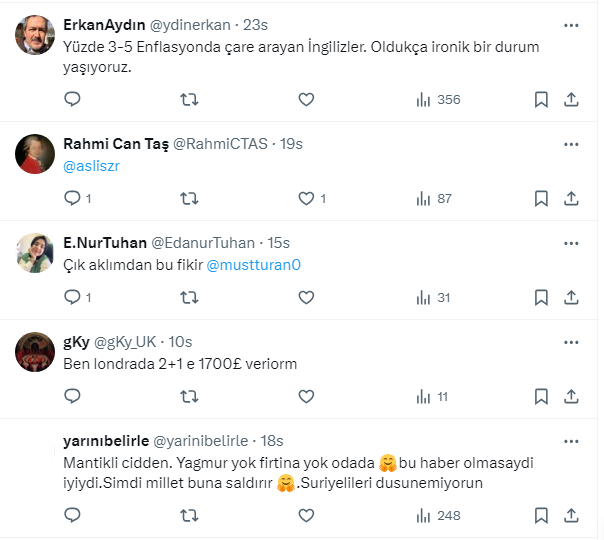
Task: Share ErkanAydın's tweet
Action: [x=571, y=99]
